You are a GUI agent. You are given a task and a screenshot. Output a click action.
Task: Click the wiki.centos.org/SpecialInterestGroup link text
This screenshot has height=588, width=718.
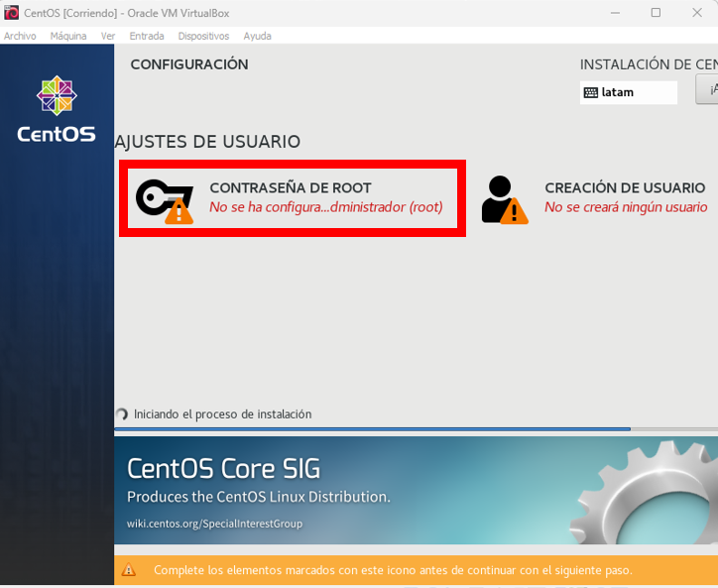coord(214,524)
